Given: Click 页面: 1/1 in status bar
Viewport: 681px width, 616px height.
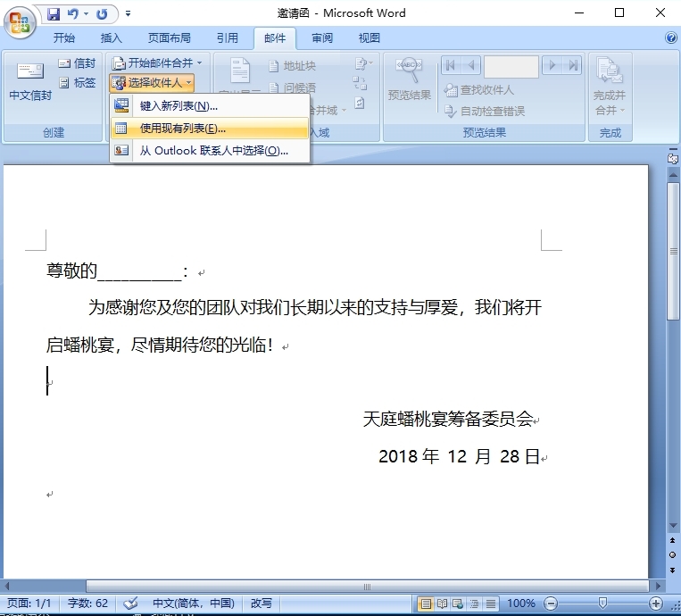Looking at the screenshot, I should click(29, 604).
